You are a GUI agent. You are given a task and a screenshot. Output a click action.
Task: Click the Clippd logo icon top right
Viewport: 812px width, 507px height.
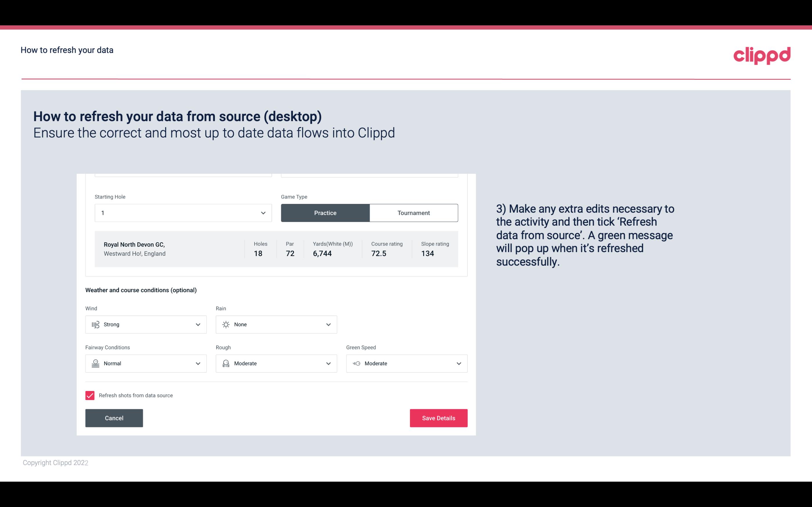click(762, 54)
